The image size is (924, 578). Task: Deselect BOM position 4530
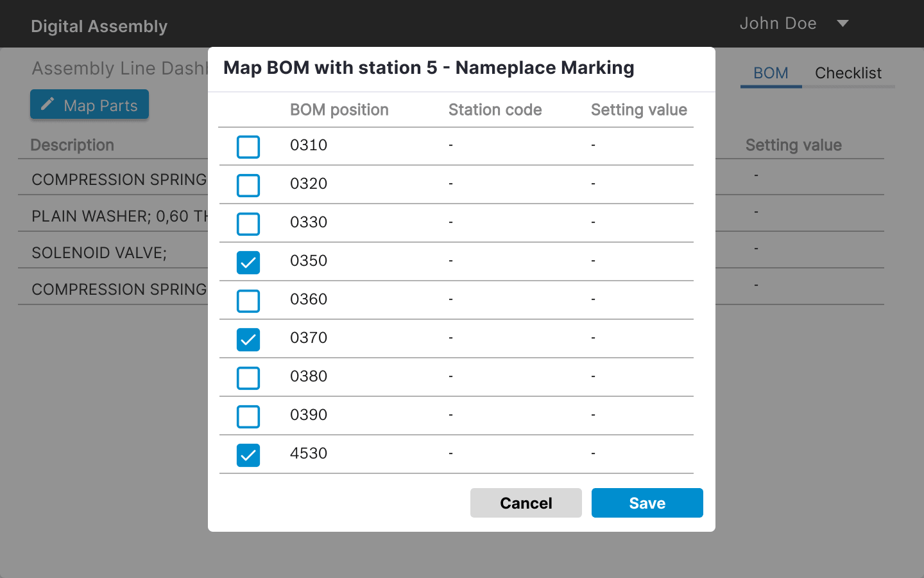point(248,455)
